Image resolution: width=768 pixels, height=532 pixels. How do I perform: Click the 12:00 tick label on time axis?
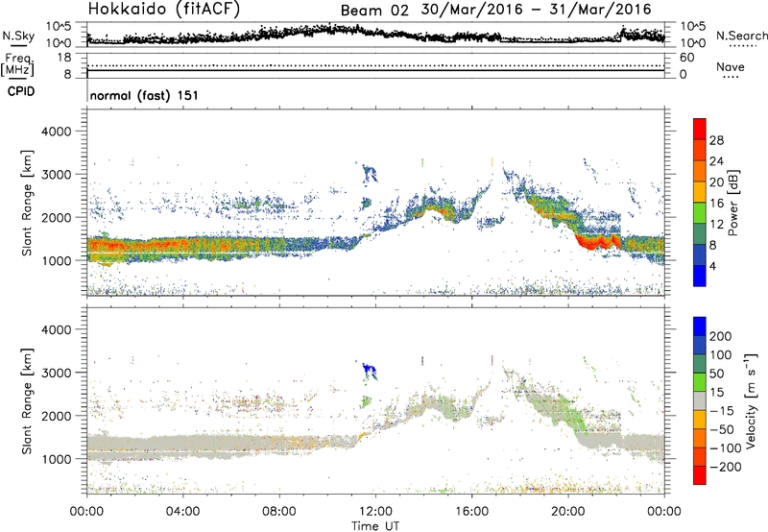click(x=375, y=511)
